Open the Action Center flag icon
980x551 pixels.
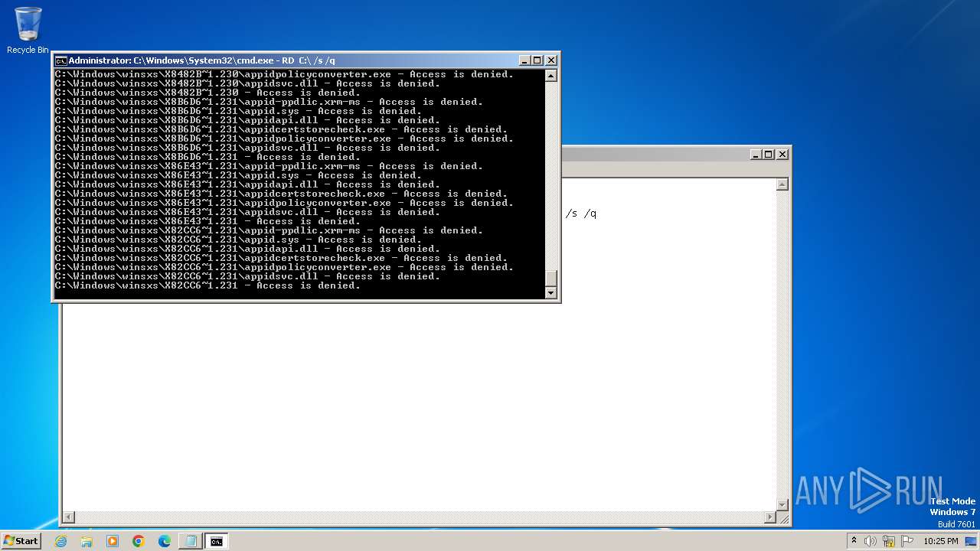point(907,541)
